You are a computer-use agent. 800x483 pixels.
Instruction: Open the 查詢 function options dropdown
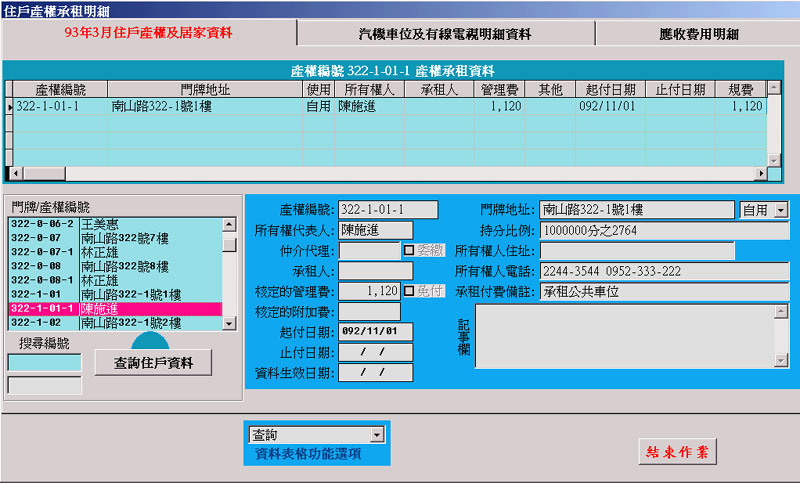377,435
